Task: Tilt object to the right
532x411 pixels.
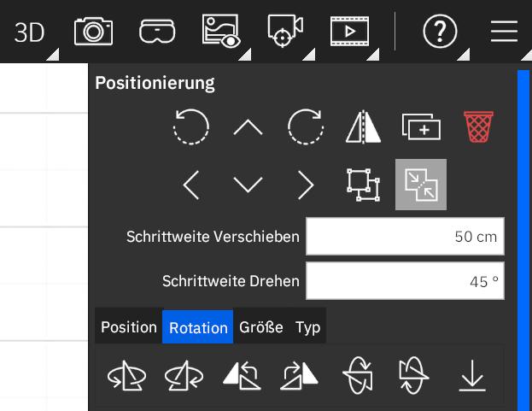Action: tap(299, 376)
